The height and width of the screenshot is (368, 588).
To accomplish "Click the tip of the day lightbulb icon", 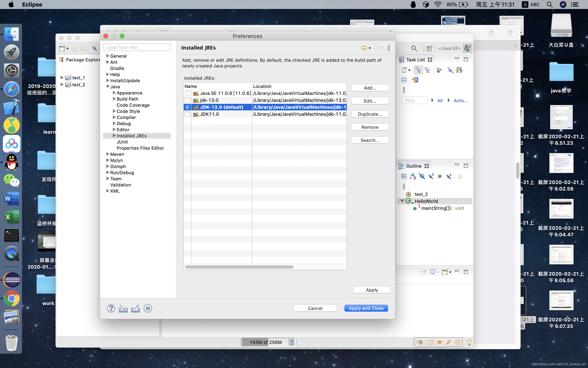I will tap(469, 342).
